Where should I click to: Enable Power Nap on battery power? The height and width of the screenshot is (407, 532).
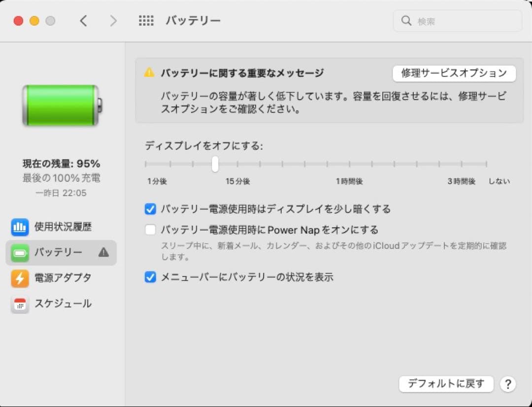click(150, 230)
